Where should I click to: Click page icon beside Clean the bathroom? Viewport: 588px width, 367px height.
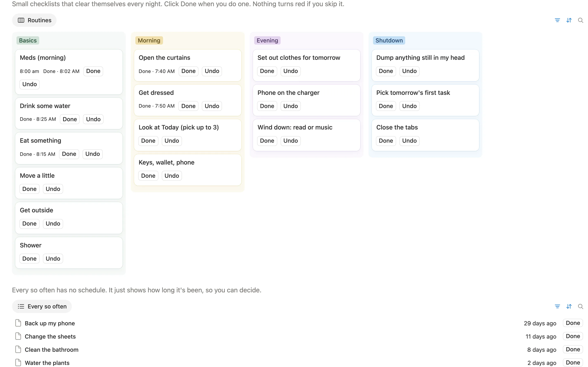click(x=18, y=349)
